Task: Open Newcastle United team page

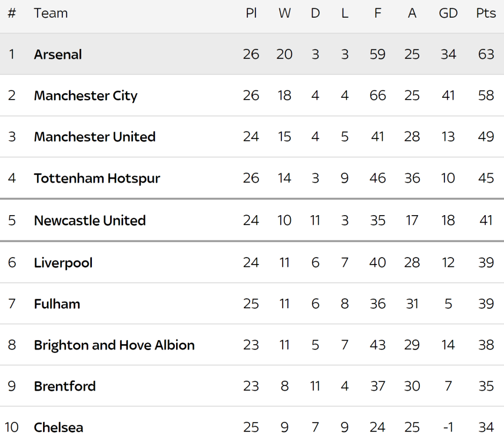Action: point(90,220)
